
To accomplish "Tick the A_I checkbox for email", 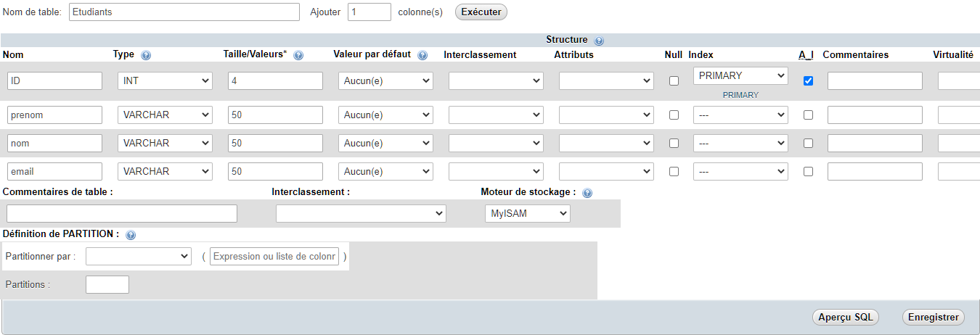I will (x=808, y=172).
